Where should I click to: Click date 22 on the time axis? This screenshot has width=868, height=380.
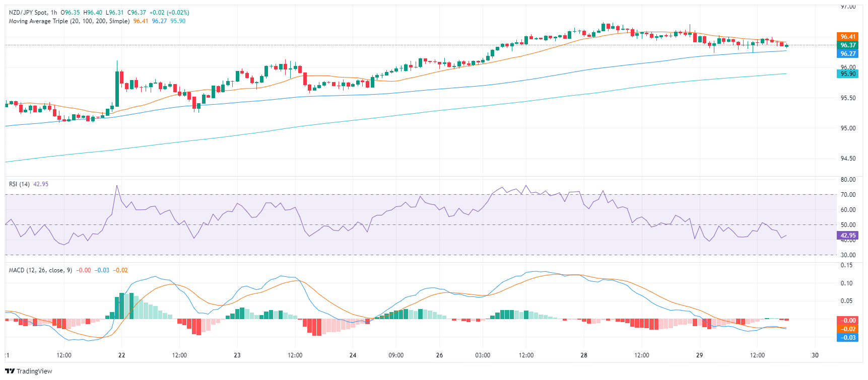(121, 355)
